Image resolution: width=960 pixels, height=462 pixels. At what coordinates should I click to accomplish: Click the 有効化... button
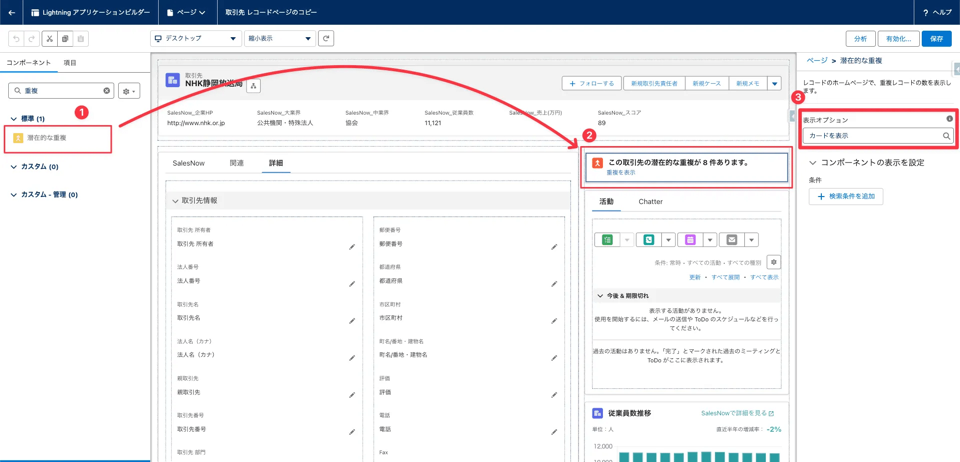click(x=898, y=39)
